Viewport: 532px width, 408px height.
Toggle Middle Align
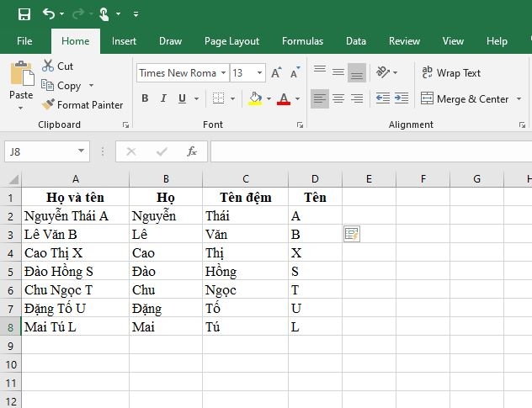click(338, 72)
